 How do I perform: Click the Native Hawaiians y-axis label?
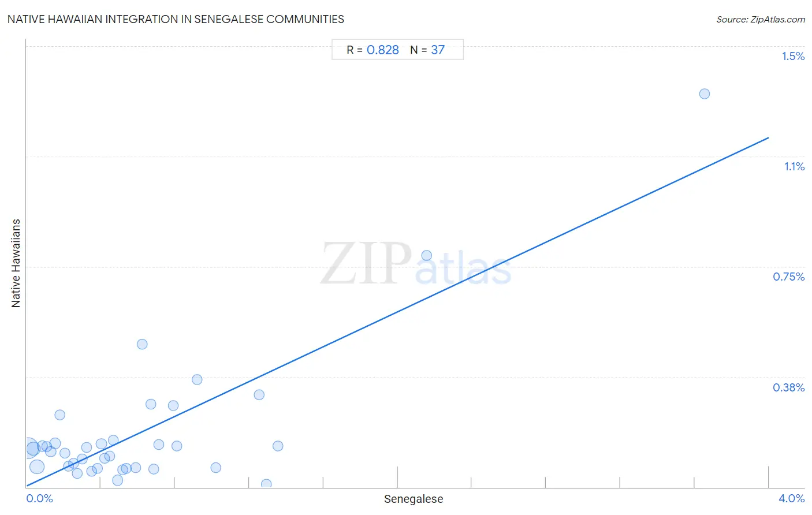tap(16, 263)
